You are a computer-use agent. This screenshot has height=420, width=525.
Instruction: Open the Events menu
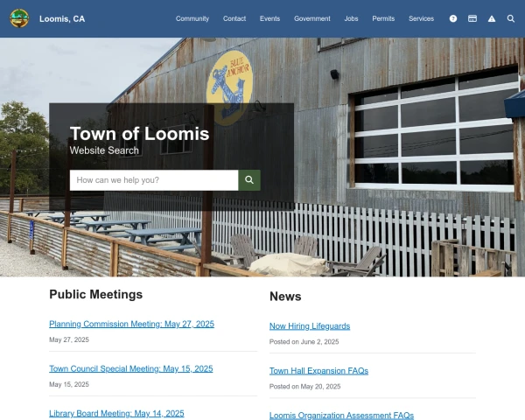[269, 18]
